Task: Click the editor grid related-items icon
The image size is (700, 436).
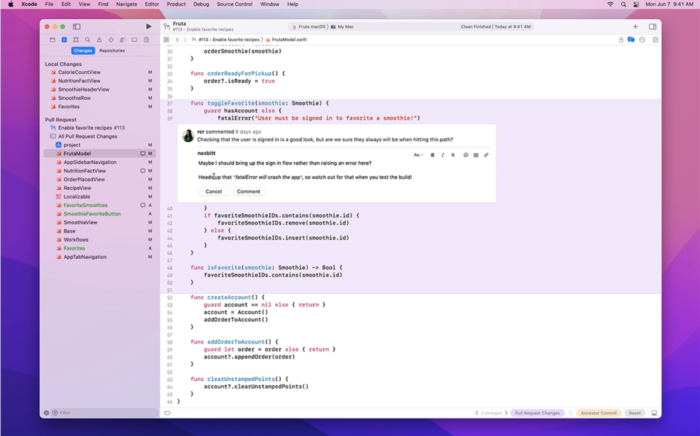Action: [x=168, y=39]
